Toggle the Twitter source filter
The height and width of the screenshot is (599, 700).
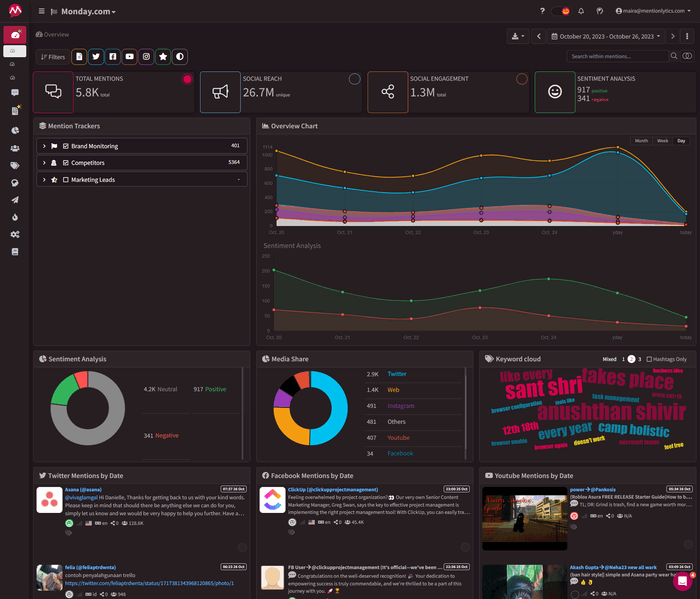(96, 57)
